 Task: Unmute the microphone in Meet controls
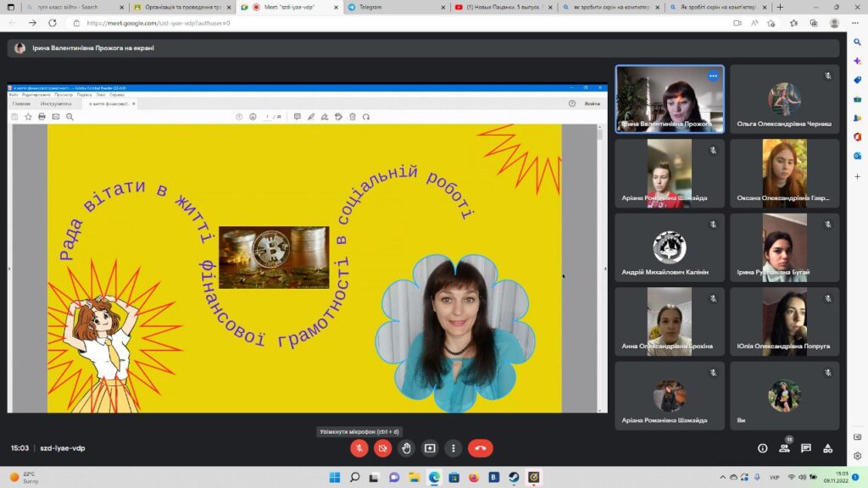[x=359, y=448]
